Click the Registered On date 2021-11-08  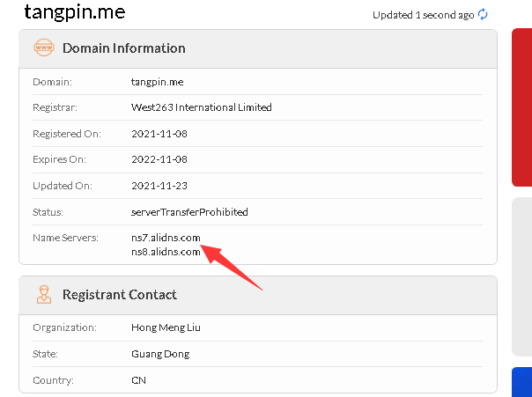click(x=159, y=134)
